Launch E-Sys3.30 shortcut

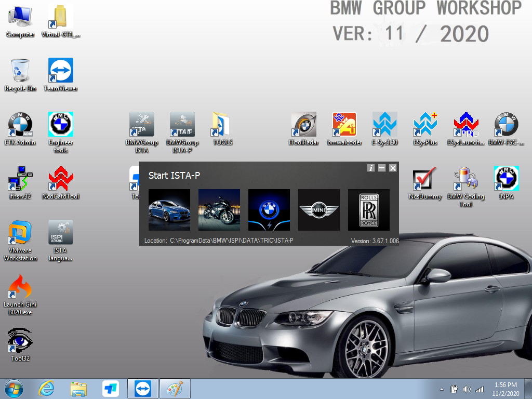[x=385, y=129]
